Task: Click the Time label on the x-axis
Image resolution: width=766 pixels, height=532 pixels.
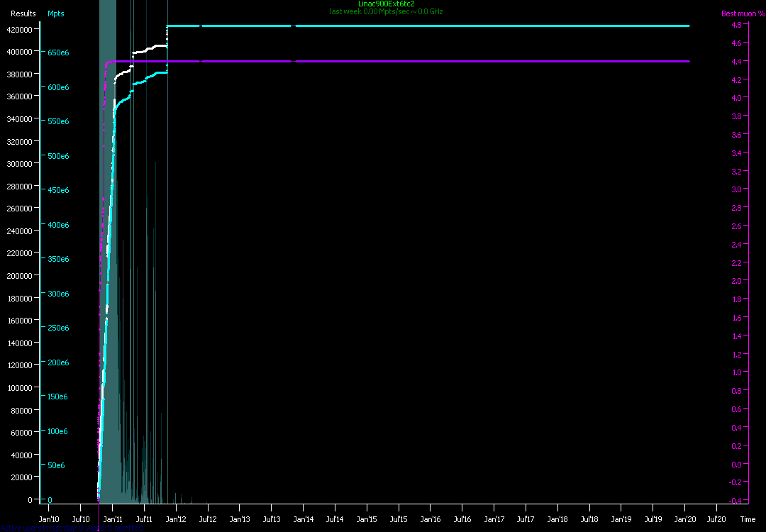Action: (x=748, y=519)
